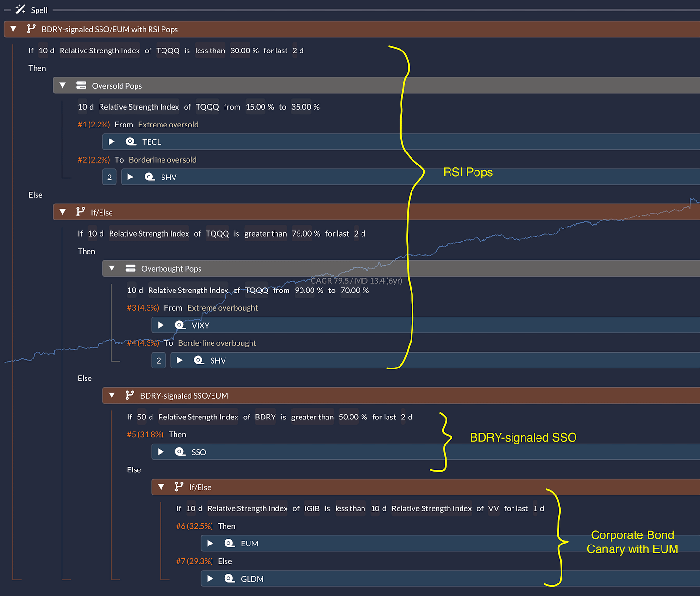The width and height of the screenshot is (700, 596).
Task: Expand the GLDM asset row
Action: pos(210,578)
